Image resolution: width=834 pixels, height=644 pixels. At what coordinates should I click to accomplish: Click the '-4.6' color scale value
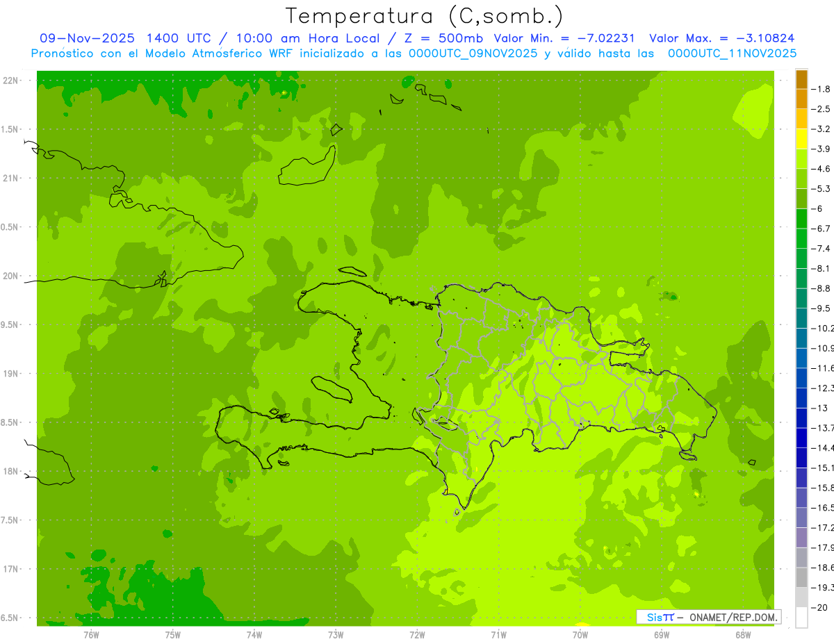tap(821, 169)
